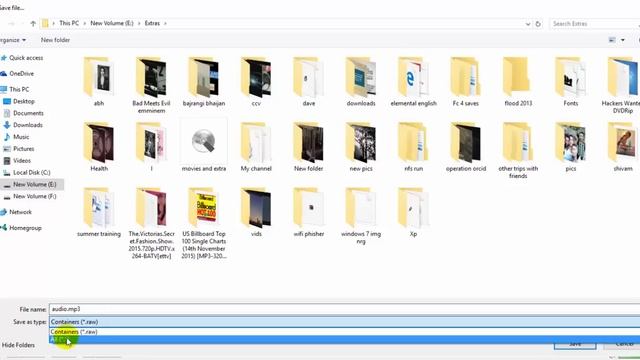Open the Organize menu

tap(13, 40)
